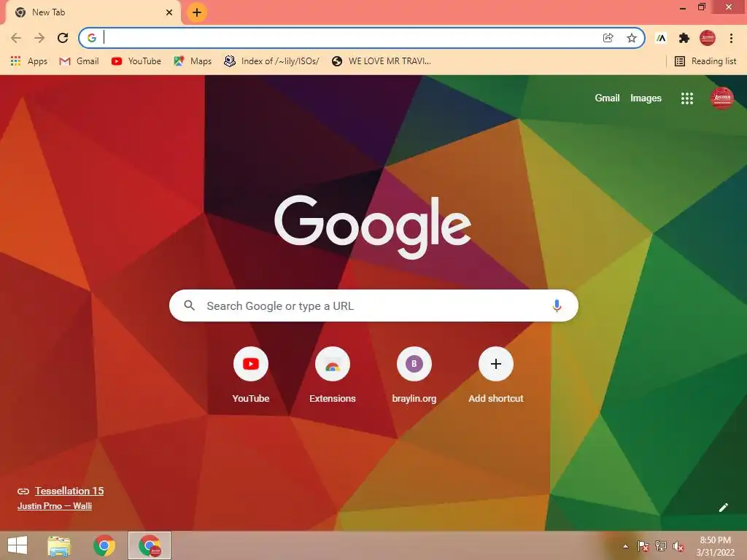Click the share page icon in address bar

(608, 38)
